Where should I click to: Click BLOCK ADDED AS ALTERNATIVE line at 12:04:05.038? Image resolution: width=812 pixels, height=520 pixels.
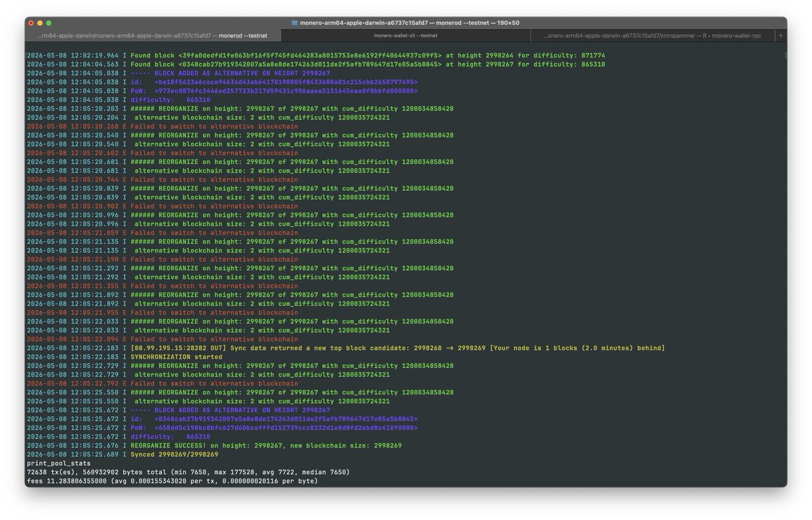click(179, 73)
